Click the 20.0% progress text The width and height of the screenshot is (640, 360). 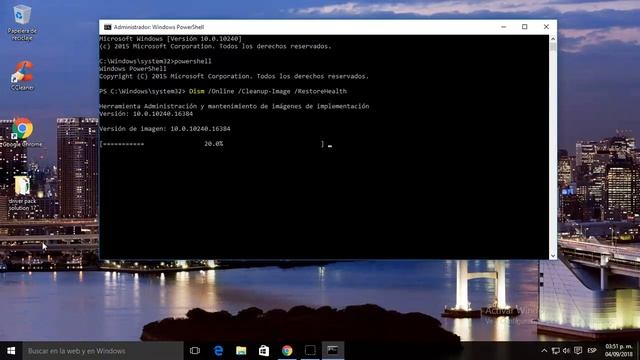pyautogui.click(x=213, y=144)
